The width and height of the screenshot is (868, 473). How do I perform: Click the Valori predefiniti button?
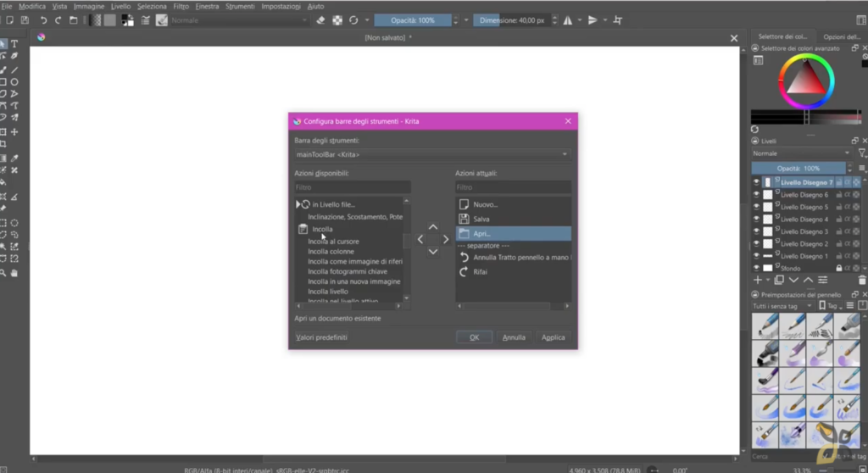click(321, 337)
